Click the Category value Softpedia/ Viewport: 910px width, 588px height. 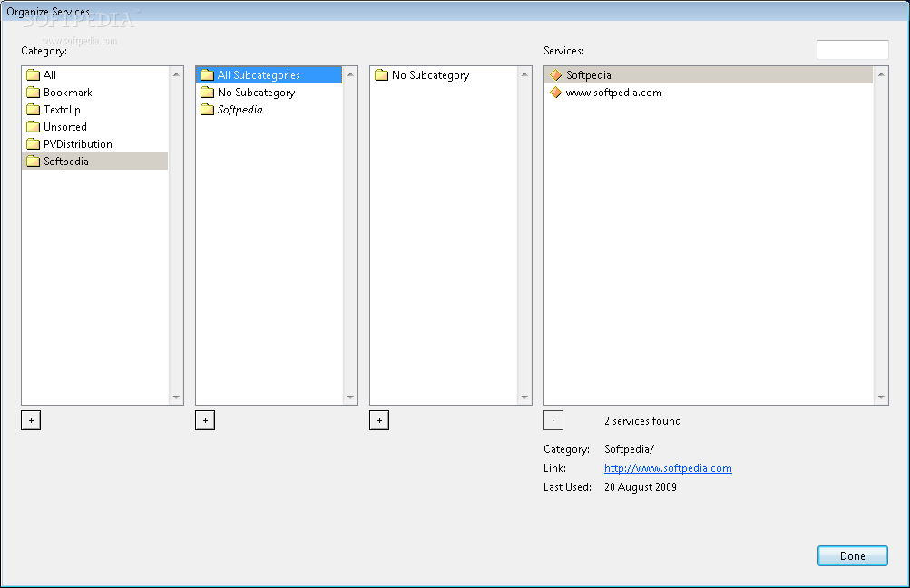pyautogui.click(x=629, y=448)
